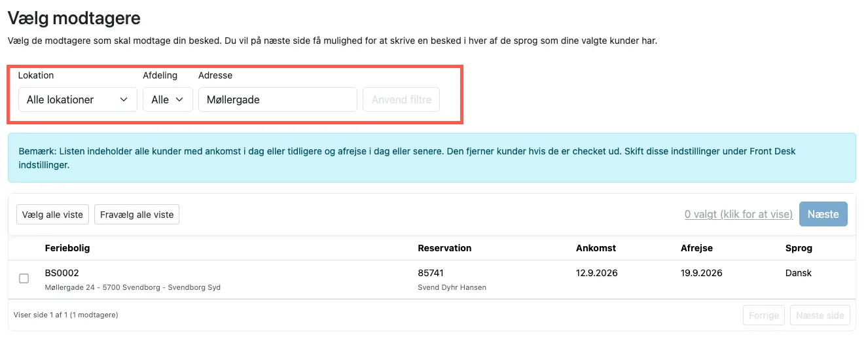Click the Næste side pagination button
Viewport: 868px width, 337px height.
click(820, 315)
